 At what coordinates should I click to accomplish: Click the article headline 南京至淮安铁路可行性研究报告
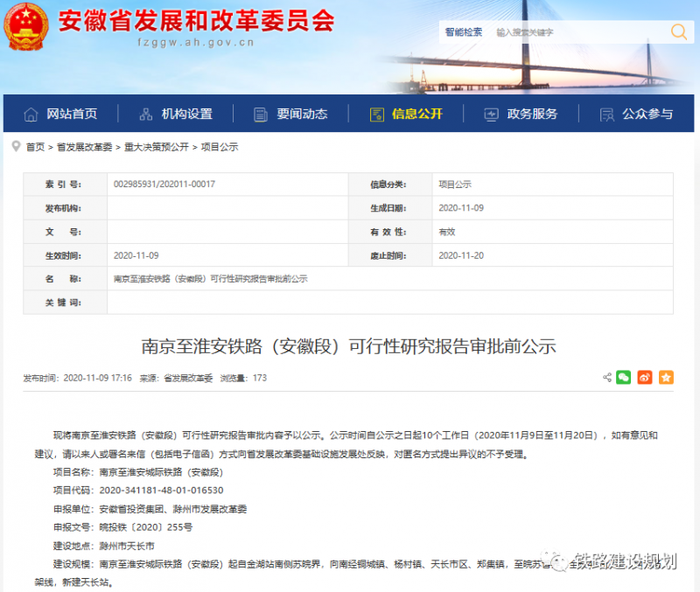coord(349,346)
